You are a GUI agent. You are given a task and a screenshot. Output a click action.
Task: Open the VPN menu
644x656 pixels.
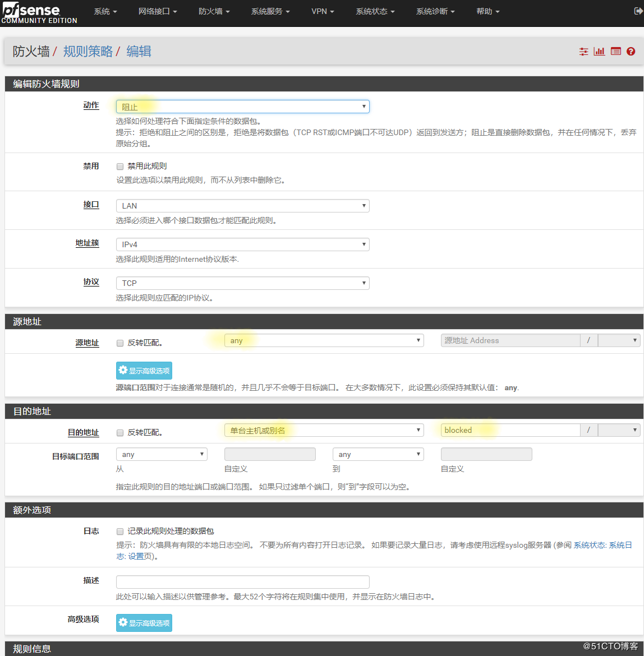pyautogui.click(x=323, y=11)
